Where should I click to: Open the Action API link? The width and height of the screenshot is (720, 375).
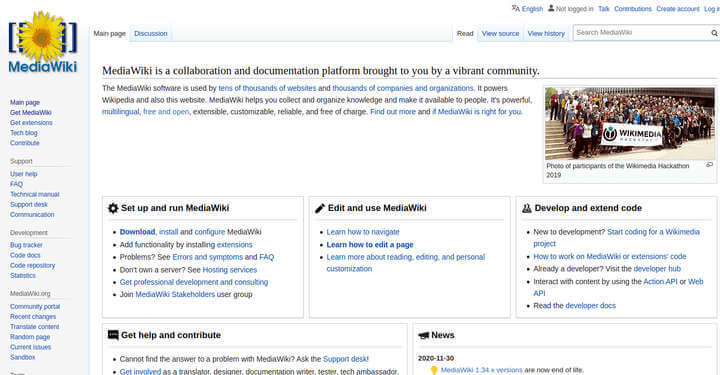[x=660, y=281]
